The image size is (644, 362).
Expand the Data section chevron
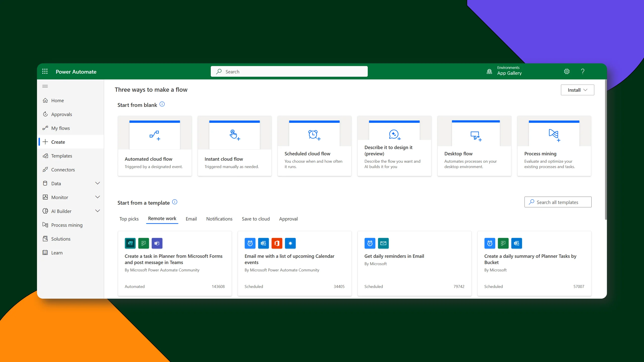point(98,183)
